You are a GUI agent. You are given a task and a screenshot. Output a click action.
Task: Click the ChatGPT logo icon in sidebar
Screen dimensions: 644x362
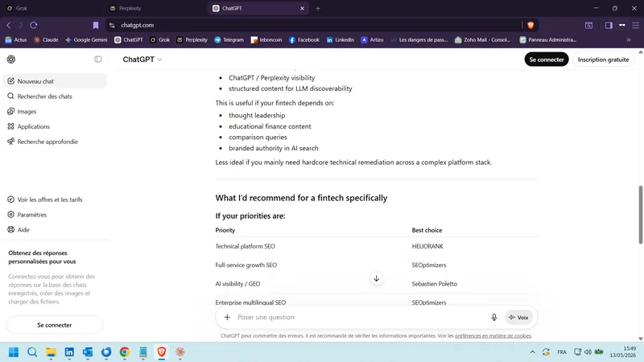[11, 60]
